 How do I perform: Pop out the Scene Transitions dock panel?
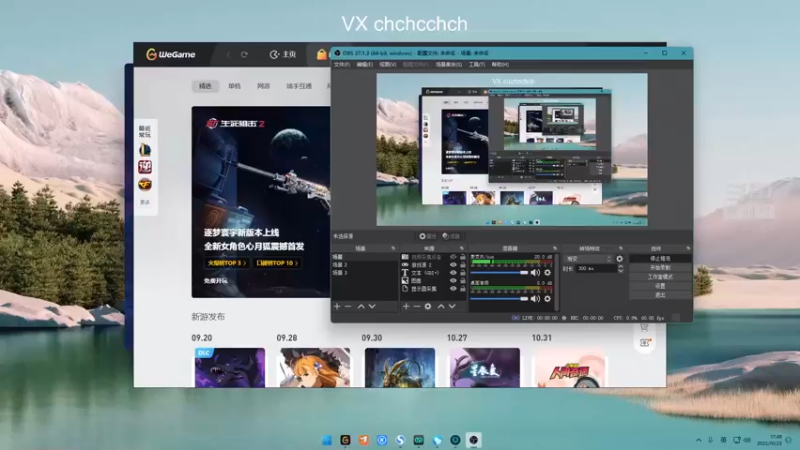(x=621, y=248)
